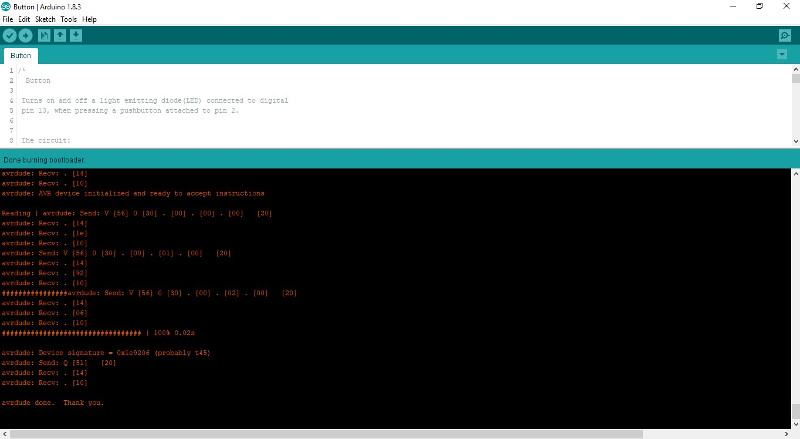
Task: Open the Help menu
Action: [x=89, y=19]
